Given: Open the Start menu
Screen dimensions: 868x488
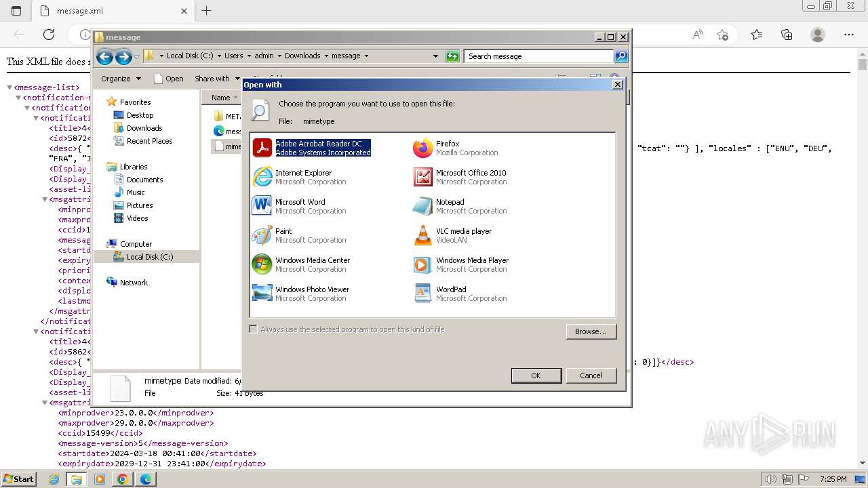Looking at the screenshot, I should (18, 479).
